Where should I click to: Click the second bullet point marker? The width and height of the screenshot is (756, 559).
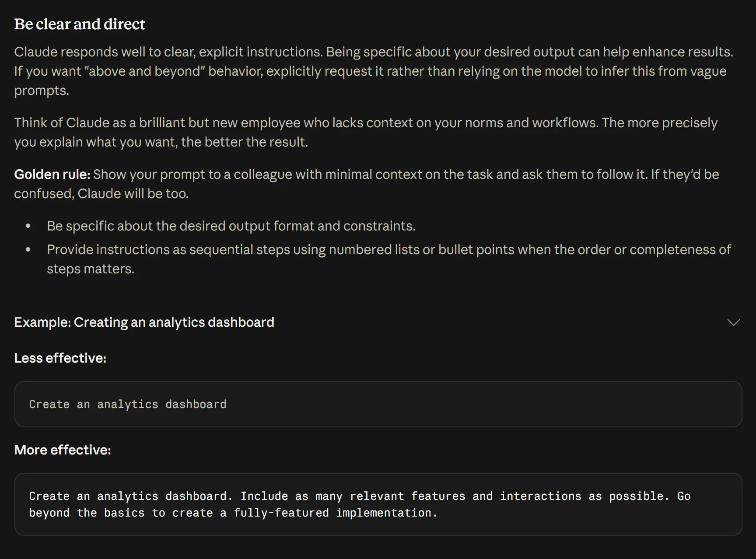[x=28, y=250]
